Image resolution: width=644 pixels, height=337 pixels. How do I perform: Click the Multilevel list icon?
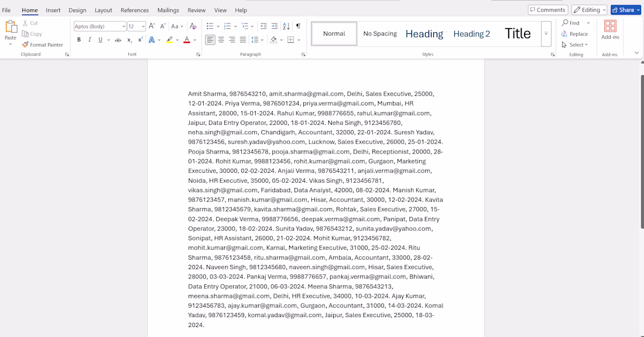tap(245, 26)
